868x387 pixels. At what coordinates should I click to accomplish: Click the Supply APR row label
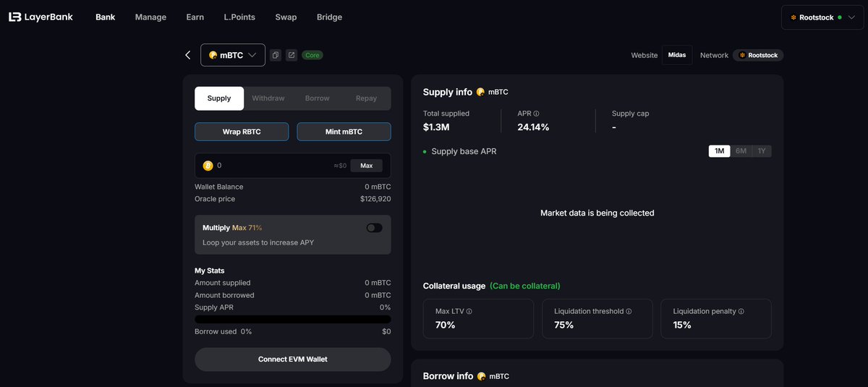coord(214,307)
